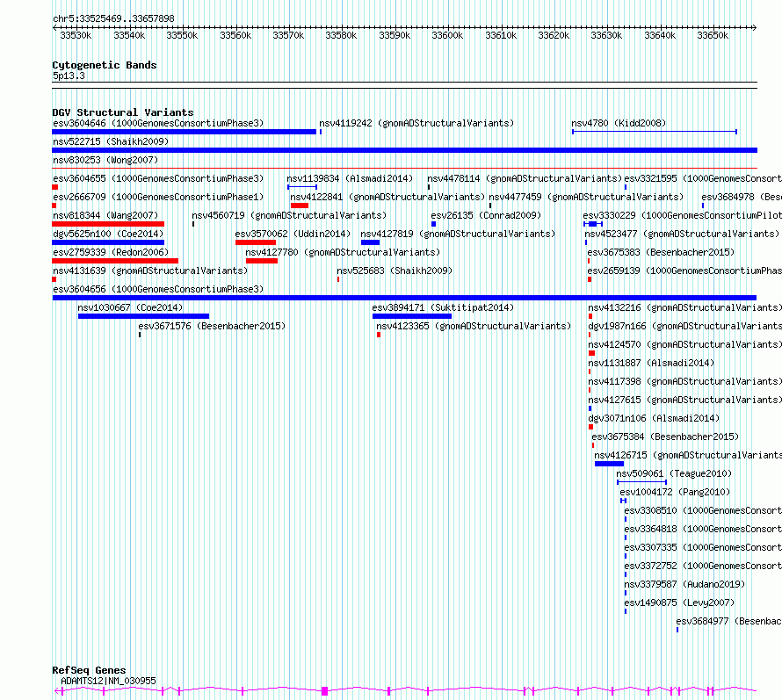This screenshot has width=782, height=700.
Task: Select the nsv4124570 variant label
Action: coord(684,344)
